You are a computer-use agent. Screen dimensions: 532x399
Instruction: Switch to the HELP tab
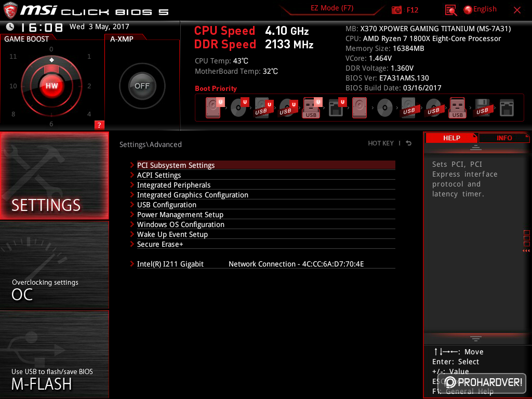pos(451,138)
